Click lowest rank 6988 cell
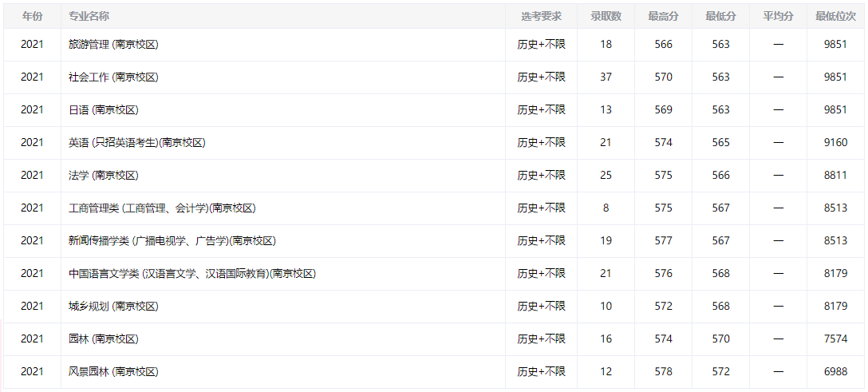 pos(835,372)
